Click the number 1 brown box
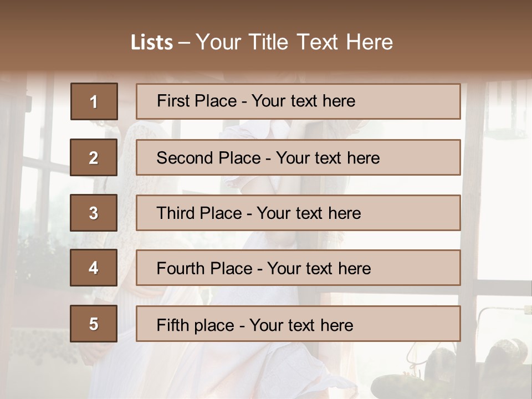Viewport: 532px width, 399px height. (x=94, y=101)
